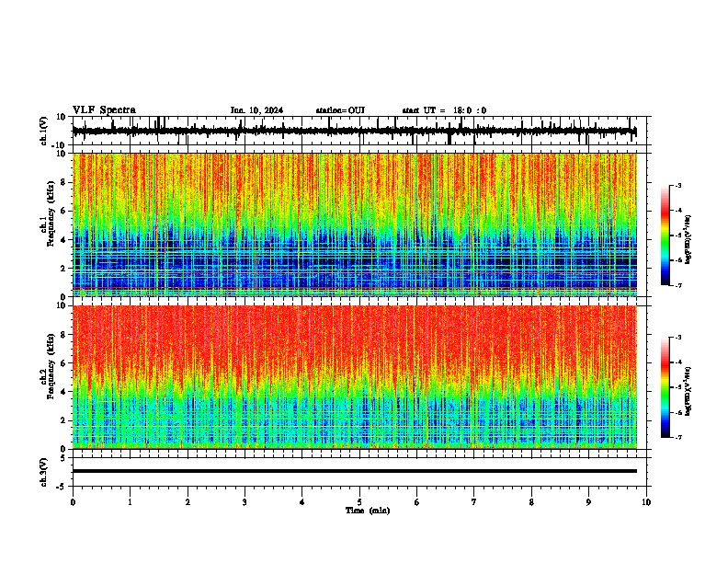Click the ch.2 "Frequency (kHz)" axis label
Viewport: 728px width, 563px height.
coord(51,366)
